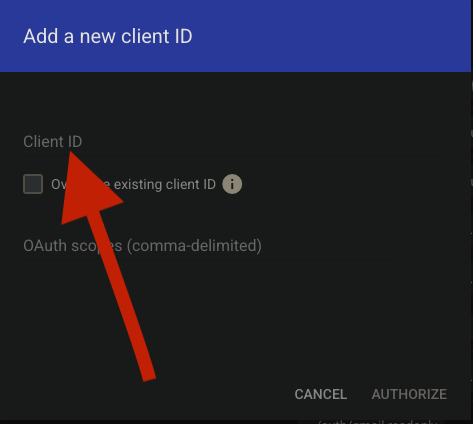Click the partially hidden text below dialog

coord(378,422)
